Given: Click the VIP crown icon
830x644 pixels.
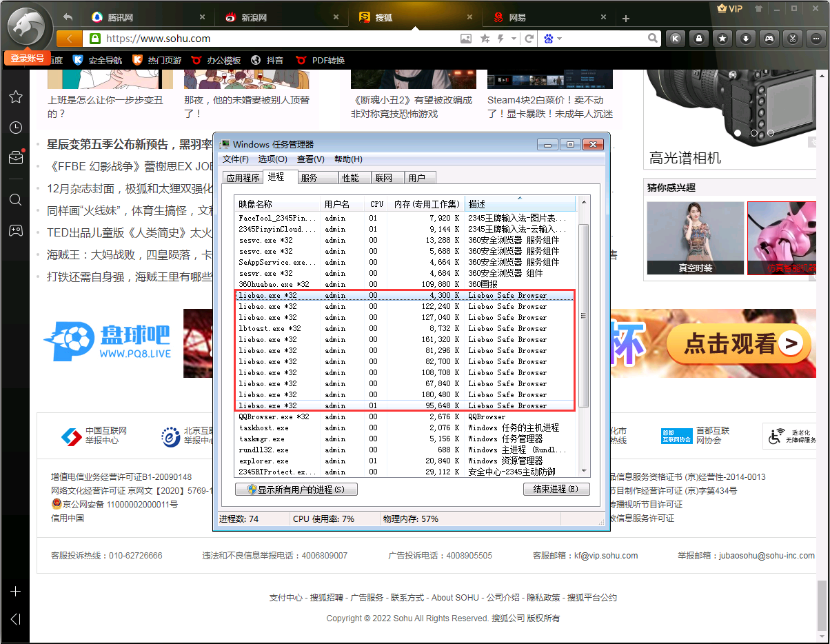Looking at the screenshot, I should click(x=730, y=9).
